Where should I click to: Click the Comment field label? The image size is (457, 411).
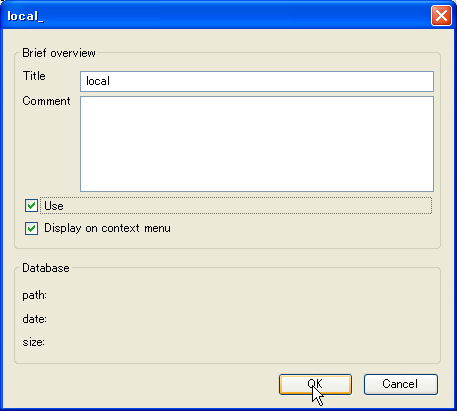[46, 101]
